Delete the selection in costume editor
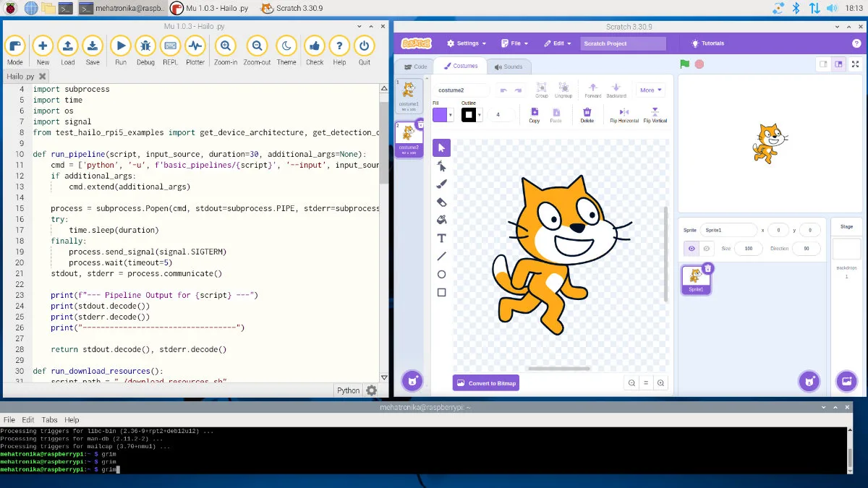 coord(587,115)
